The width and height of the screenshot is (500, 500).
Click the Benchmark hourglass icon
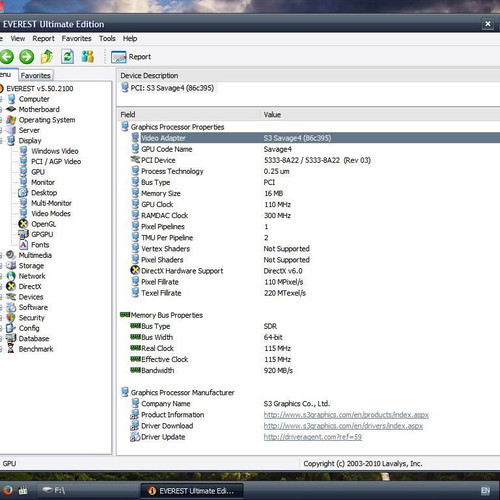(11, 349)
